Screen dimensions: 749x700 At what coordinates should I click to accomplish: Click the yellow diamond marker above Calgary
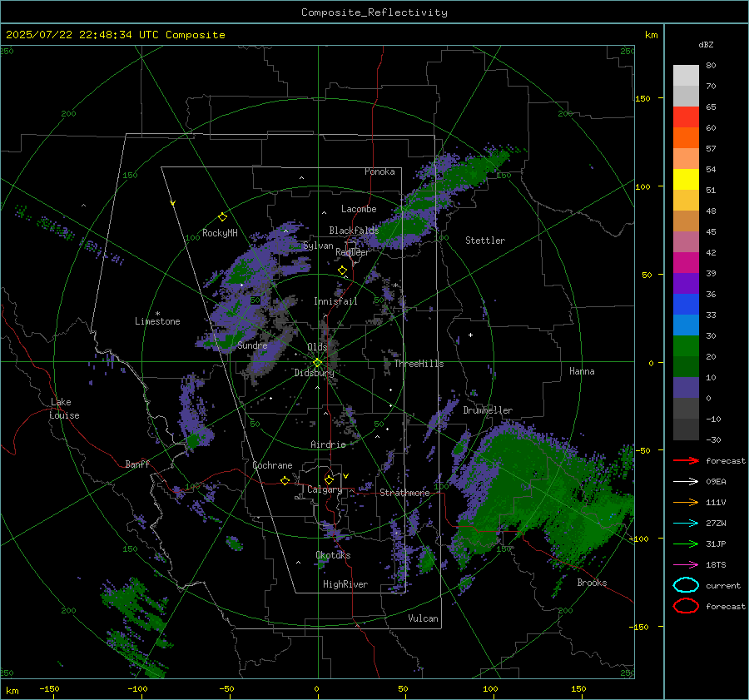point(329,479)
